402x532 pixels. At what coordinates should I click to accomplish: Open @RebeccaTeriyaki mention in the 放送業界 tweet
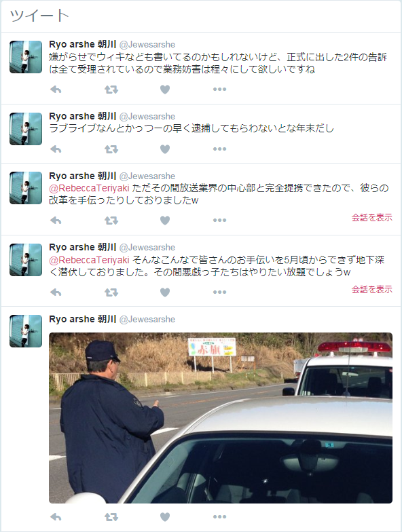90,188
